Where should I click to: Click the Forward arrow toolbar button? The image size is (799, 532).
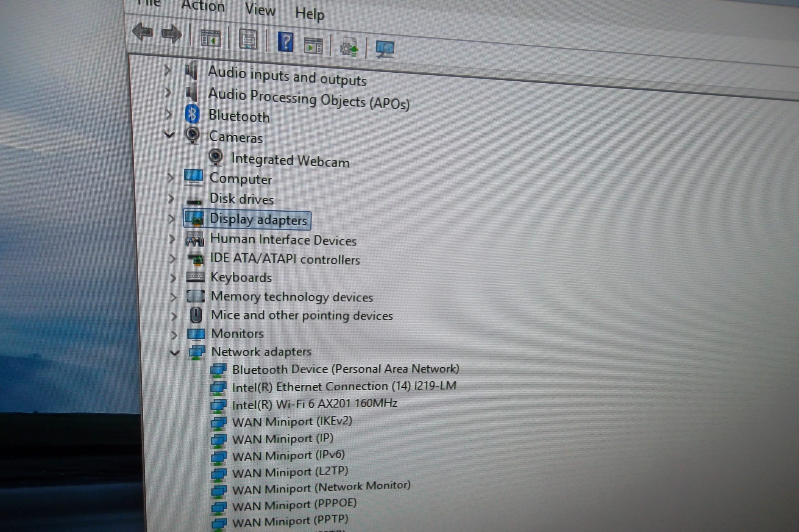coord(172,34)
